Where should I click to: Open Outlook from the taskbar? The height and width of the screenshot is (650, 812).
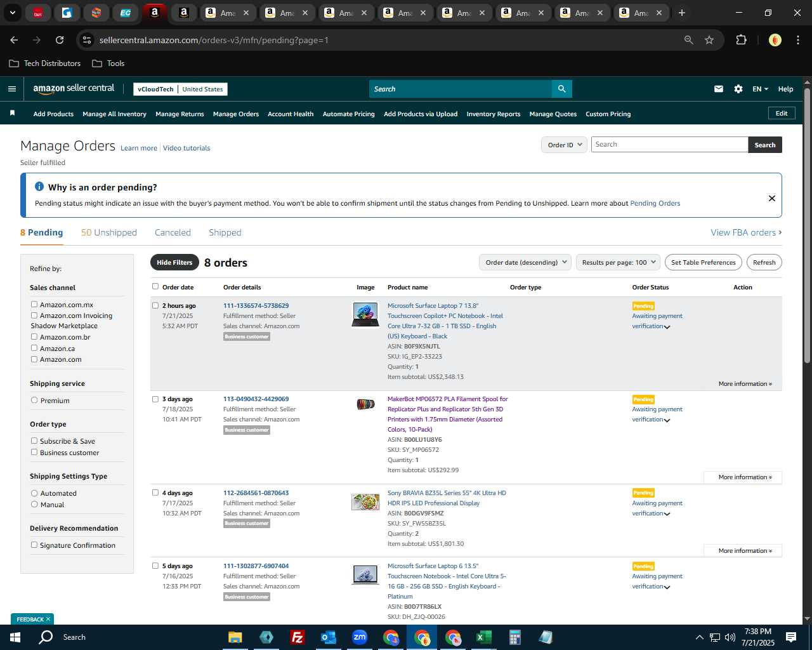coord(328,637)
